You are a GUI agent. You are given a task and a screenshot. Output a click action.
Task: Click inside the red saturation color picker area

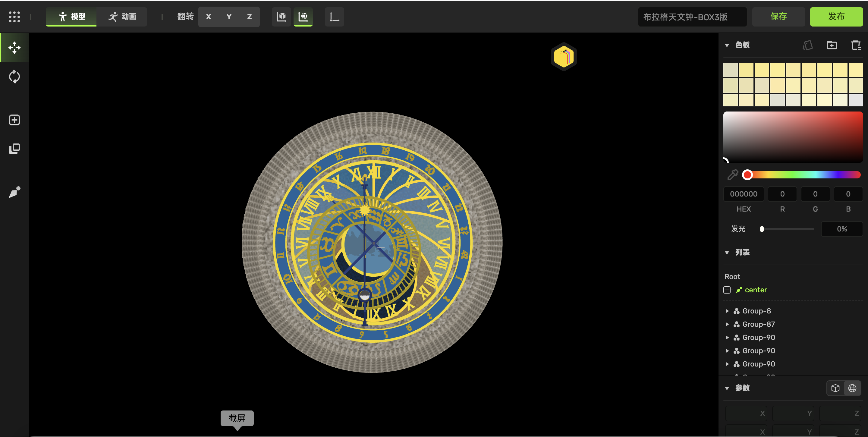793,137
